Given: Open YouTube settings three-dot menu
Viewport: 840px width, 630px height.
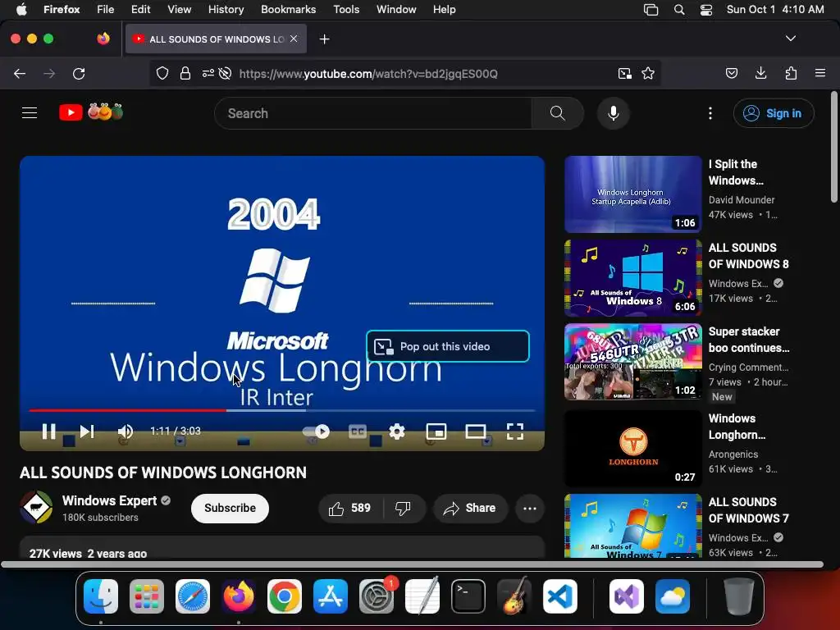Looking at the screenshot, I should pyautogui.click(x=710, y=113).
